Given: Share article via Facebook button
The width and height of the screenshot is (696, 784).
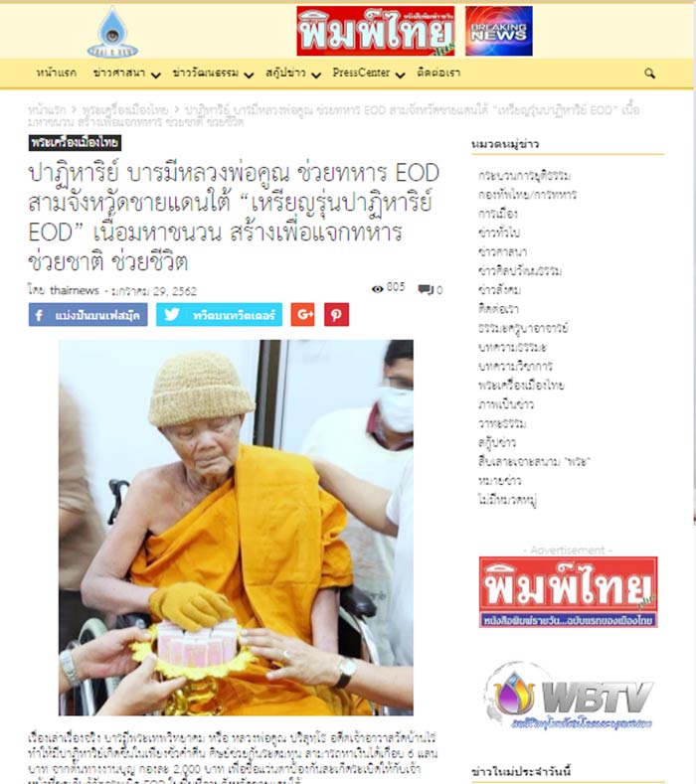Looking at the screenshot, I should pyautogui.click(x=88, y=315).
